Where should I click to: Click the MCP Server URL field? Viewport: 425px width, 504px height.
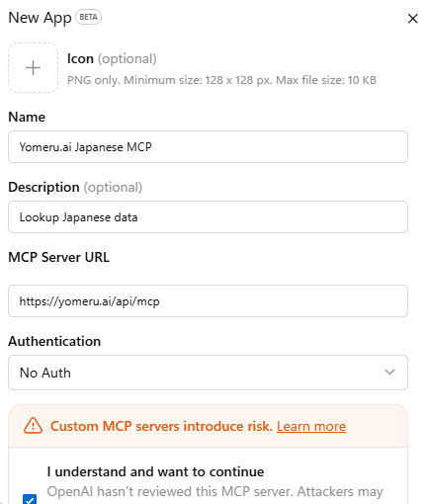208,301
